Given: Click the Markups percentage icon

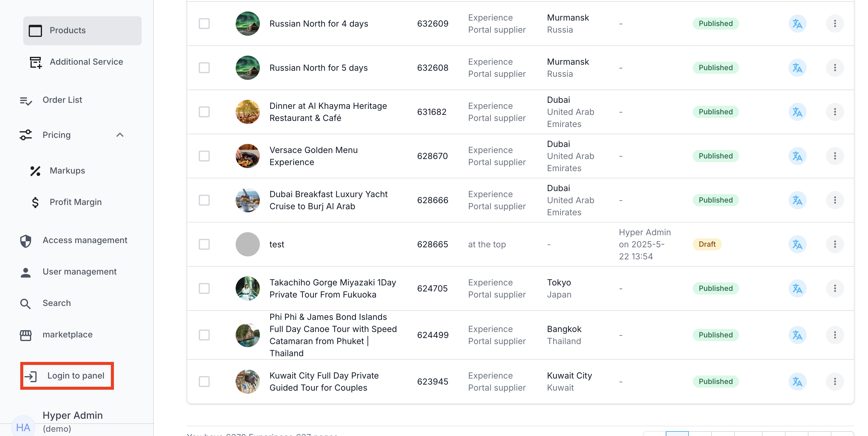Looking at the screenshot, I should pyautogui.click(x=35, y=171).
